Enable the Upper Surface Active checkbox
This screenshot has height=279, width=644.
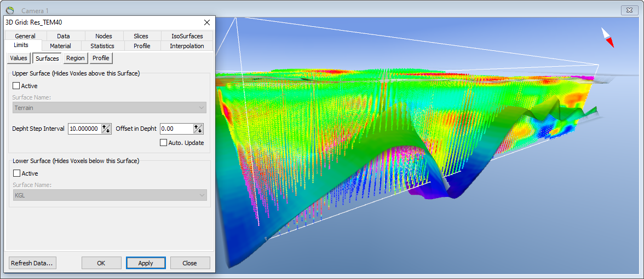[x=16, y=86]
